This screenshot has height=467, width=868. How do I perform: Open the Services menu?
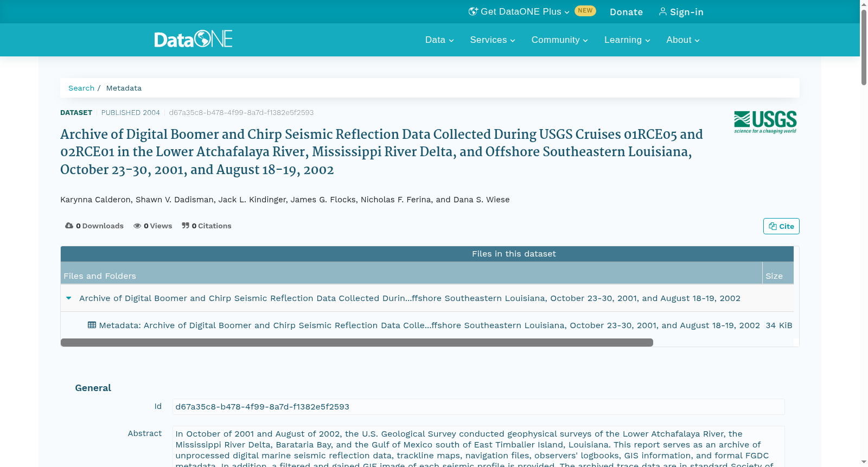click(493, 40)
